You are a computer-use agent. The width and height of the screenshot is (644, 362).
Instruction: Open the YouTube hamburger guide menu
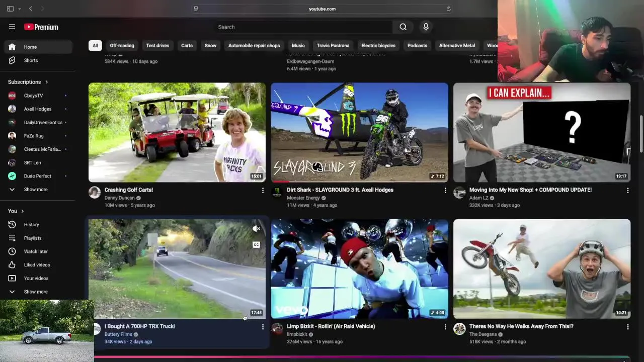[12, 27]
